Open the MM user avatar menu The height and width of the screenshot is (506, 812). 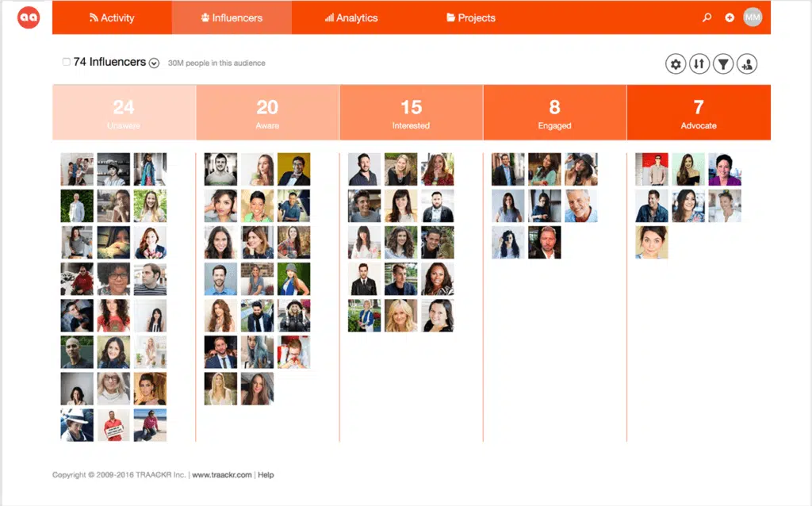point(753,17)
